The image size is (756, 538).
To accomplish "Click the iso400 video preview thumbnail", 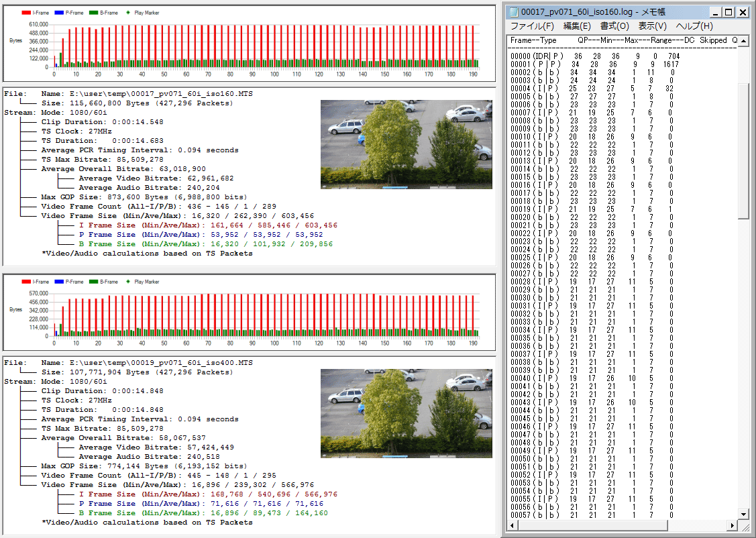I will (407, 413).
